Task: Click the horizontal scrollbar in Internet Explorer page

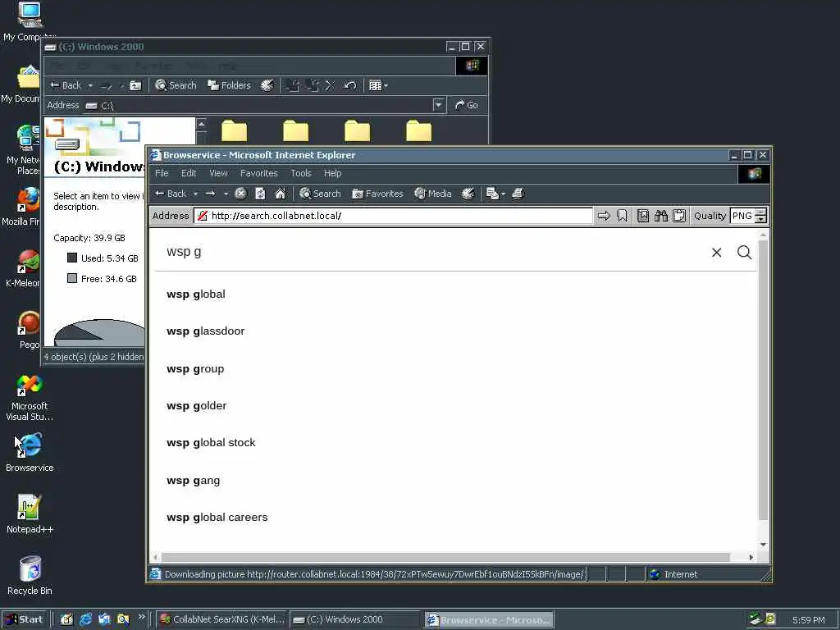Action: pos(445,557)
